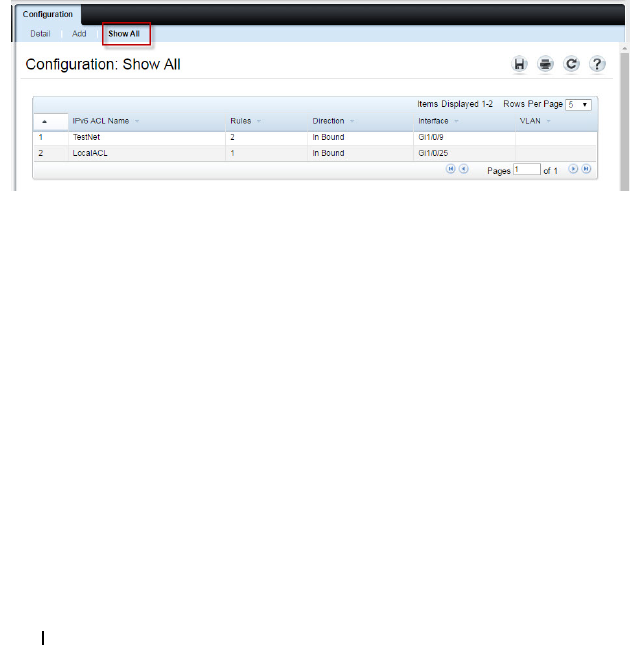This screenshot has height=645, width=641.
Task: Click the Gi1/0/25 interface cell
Action: [x=464, y=153]
